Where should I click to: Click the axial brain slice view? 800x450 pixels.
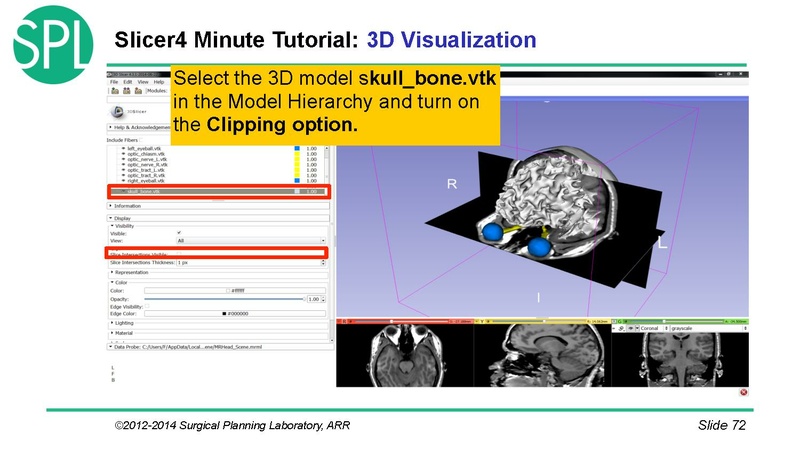[x=405, y=355]
